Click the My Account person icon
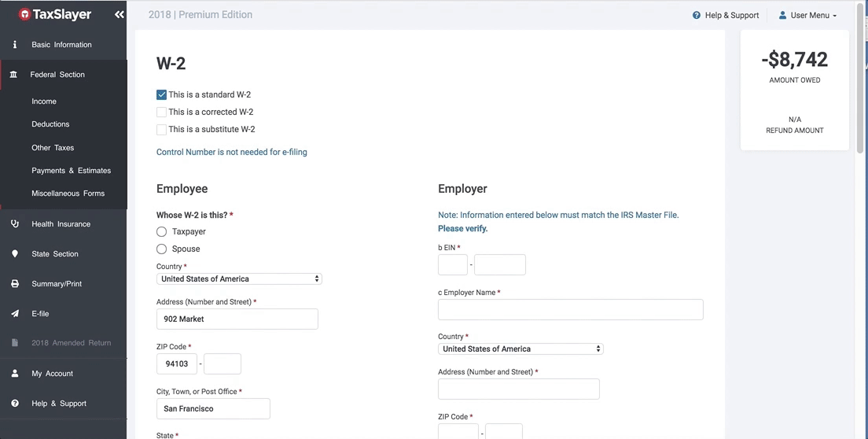Viewport: 868px width, 439px height. point(15,374)
